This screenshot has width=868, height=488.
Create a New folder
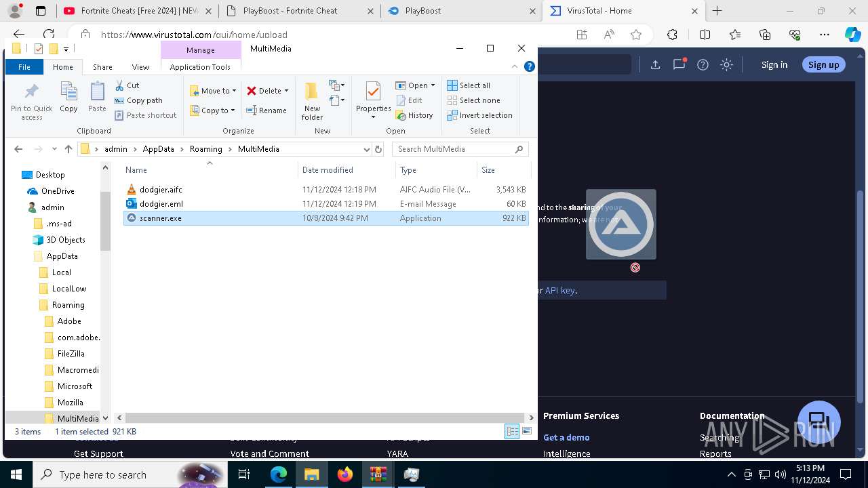(312, 102)
